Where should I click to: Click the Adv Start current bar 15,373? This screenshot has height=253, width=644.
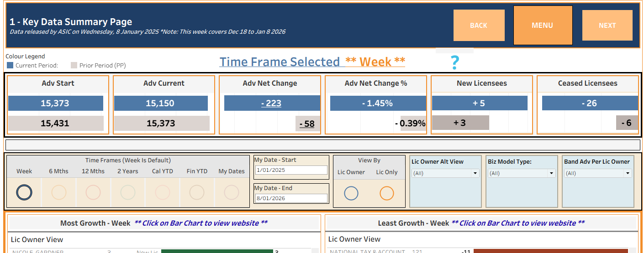click(x=55, y=103)
